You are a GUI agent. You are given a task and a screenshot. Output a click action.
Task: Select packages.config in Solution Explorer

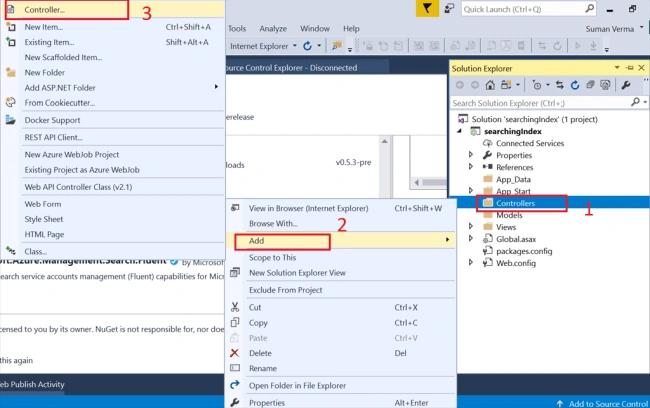click(524, 251)
